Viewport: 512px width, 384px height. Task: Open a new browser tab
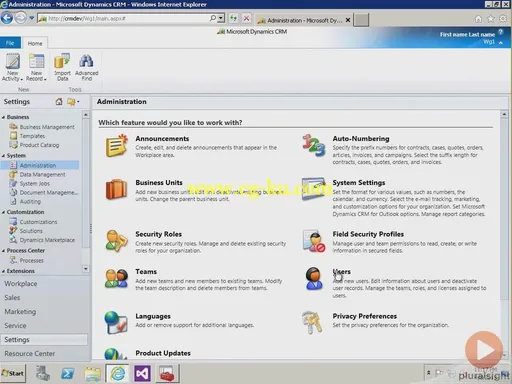tap(361, 20)
